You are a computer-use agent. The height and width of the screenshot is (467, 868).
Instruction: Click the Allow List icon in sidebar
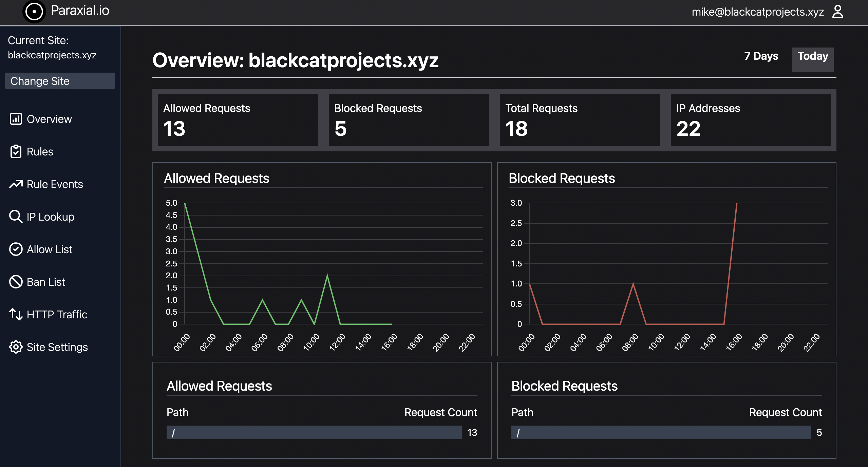tap(16, 249)
